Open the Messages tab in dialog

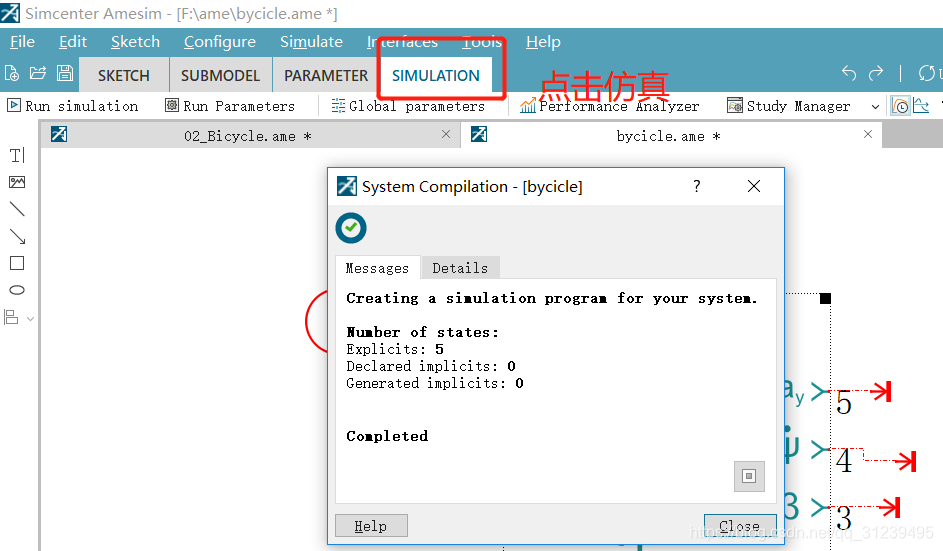377,268
